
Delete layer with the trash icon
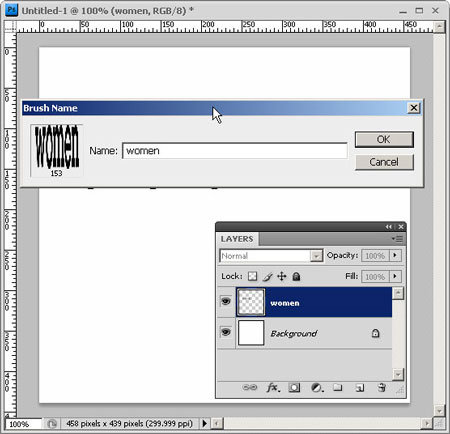(382, 387)
